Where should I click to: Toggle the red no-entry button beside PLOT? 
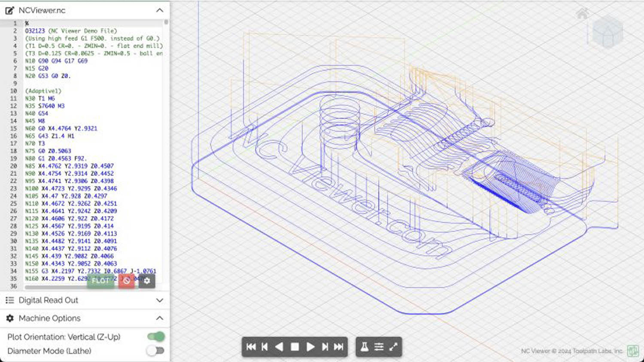(x=127, y=281)
